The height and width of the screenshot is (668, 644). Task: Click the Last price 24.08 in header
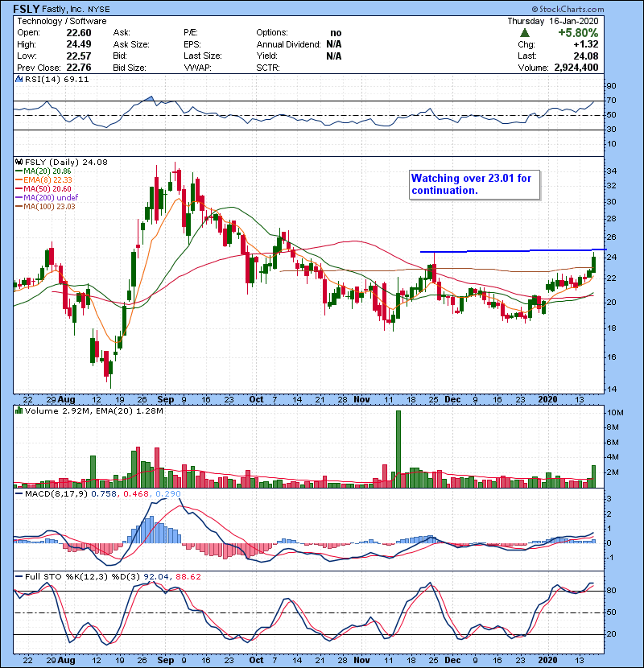(x=585, y=56)
